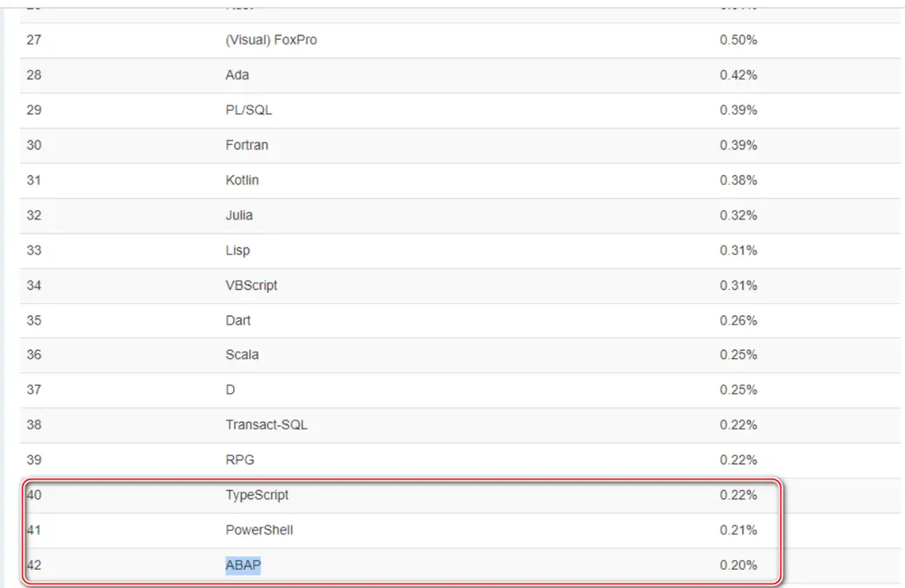The width and height of the screenshot is (905, 588).
Task: Select the Ada language cell
Action: point(237,75)
